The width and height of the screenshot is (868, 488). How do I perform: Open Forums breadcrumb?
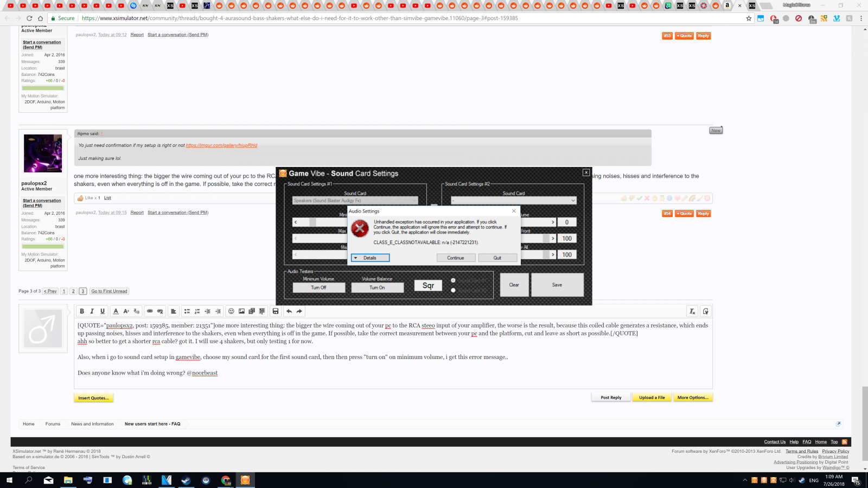[53, 424]
